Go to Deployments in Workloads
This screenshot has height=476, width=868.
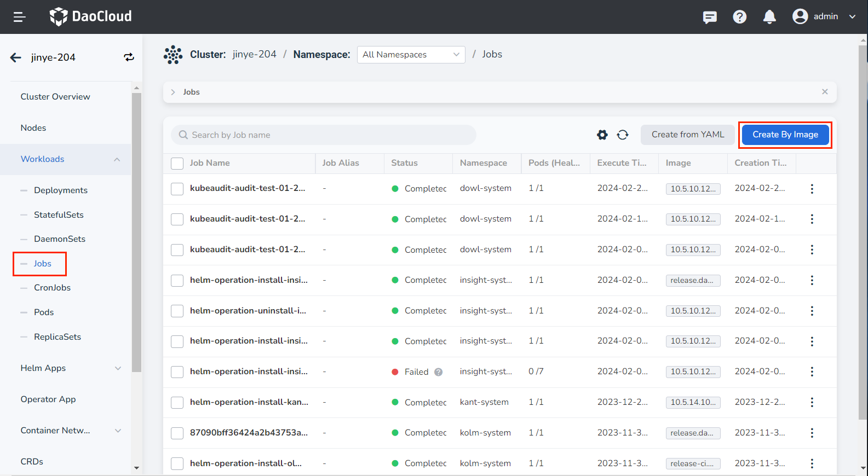click(x=60, y=190)
